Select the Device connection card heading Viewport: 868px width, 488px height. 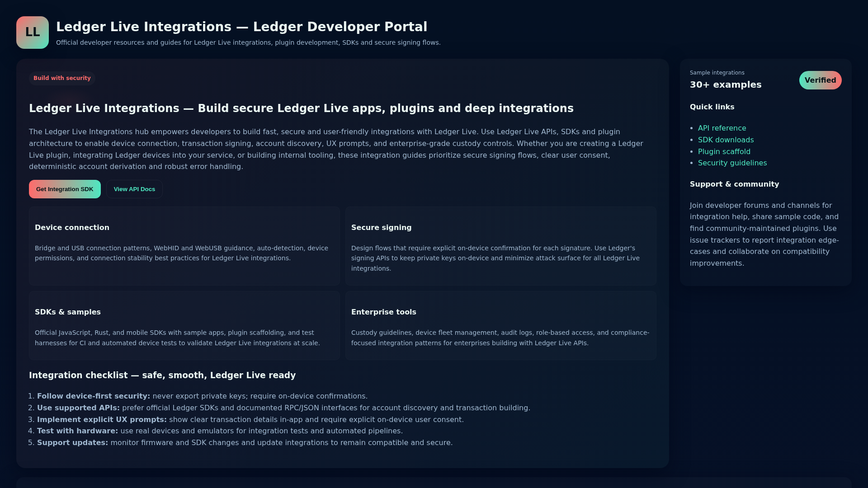pyautogui.click(x=72, y=228)
